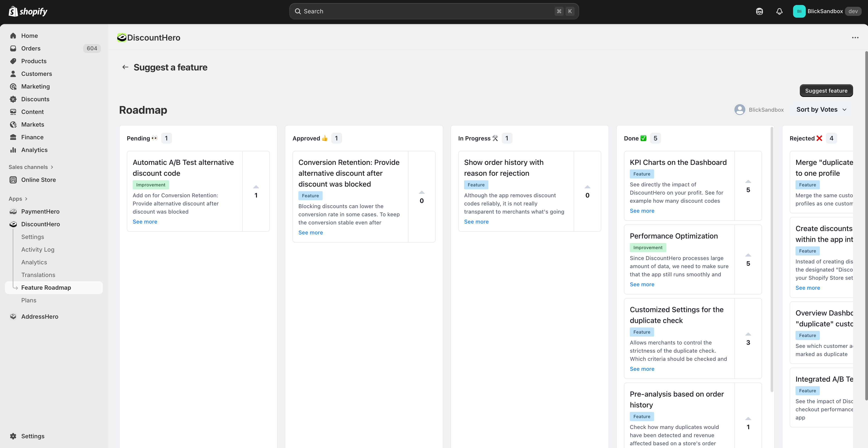The width and height of the screenshot is (868, 448).
Task: Click the Online Store storefront icon
Action: 13,180
